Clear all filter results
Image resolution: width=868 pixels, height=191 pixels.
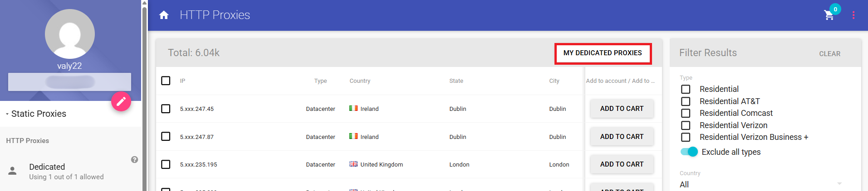tap(829, 53)
